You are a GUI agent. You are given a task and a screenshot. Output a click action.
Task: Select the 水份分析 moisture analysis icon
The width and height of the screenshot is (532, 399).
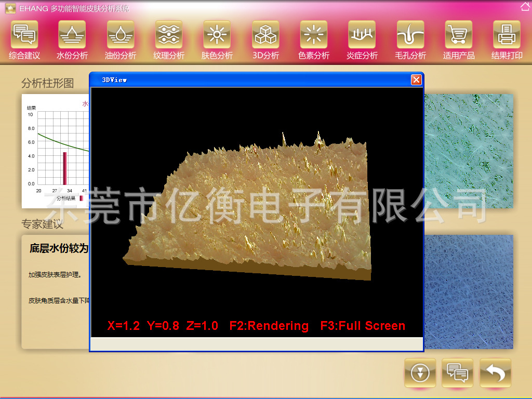point(72,35)
